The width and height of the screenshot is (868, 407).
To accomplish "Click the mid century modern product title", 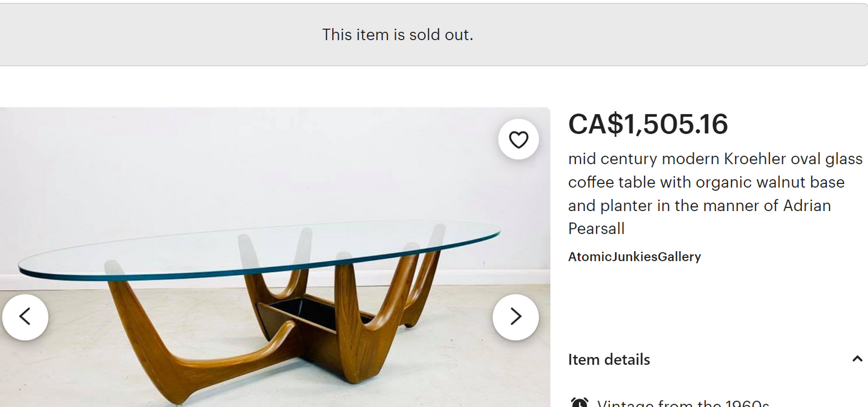I will coord(715,194).
